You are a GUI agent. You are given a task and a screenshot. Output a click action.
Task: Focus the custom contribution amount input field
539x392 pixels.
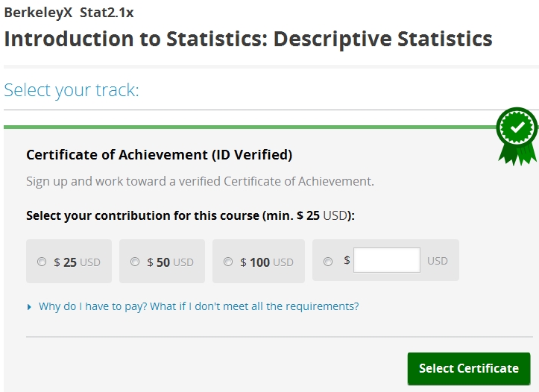[386, 261]
